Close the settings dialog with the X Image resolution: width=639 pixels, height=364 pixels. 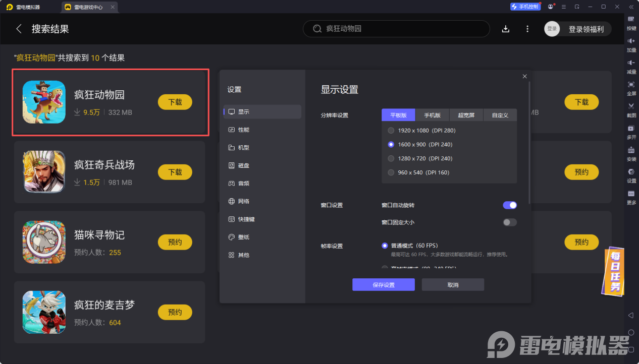tap(524, 76)
